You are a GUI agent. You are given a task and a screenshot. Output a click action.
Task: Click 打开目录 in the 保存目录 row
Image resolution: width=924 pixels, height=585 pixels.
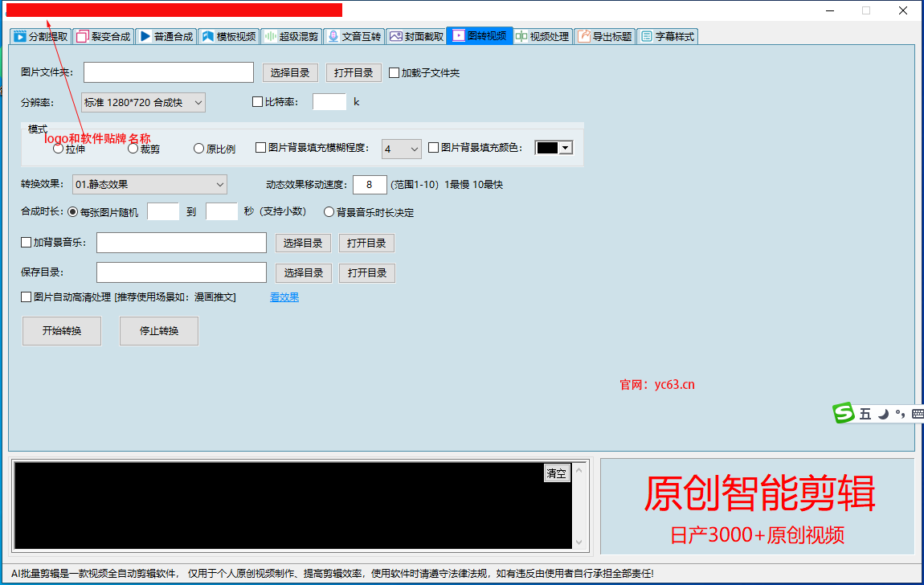click(367, 272)
